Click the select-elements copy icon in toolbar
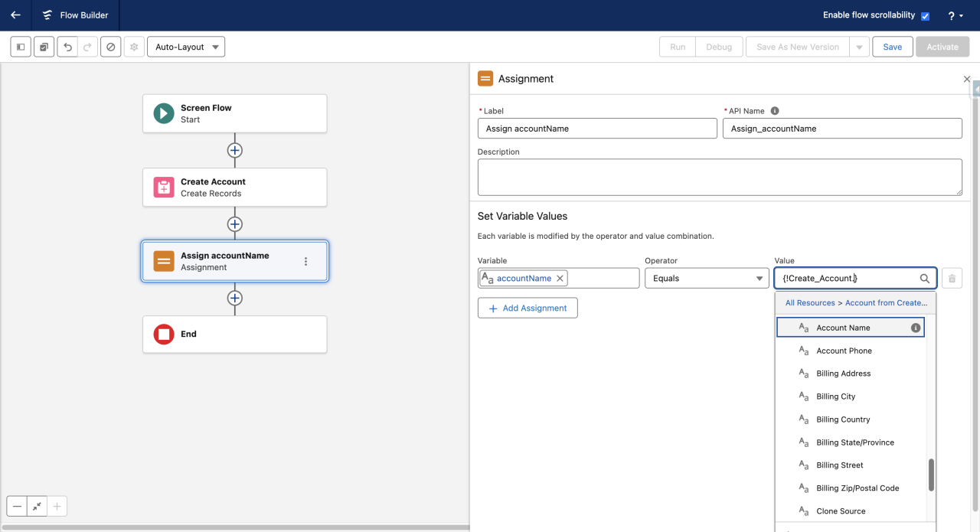Screen dimensions: 980x532 click(x=44, y=47)
